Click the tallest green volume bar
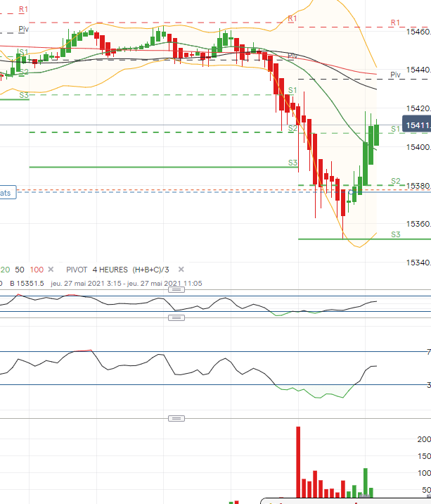431x504 pixels. tap(366, 483)
